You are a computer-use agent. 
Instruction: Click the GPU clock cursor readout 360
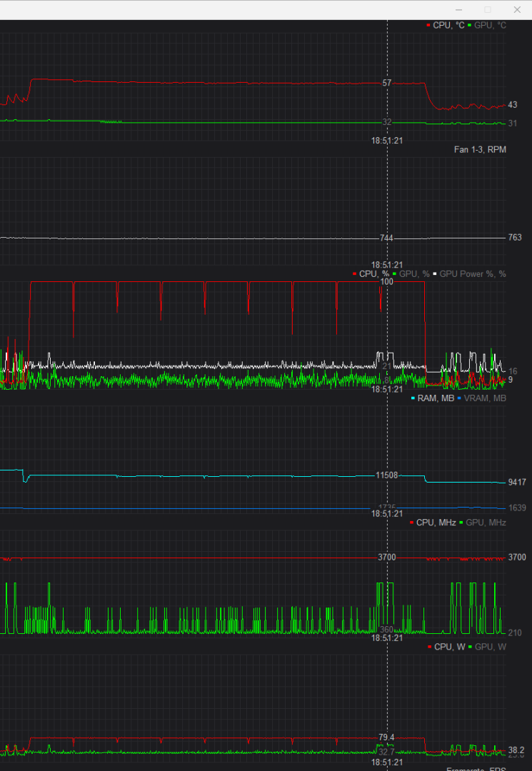(386, 630)
